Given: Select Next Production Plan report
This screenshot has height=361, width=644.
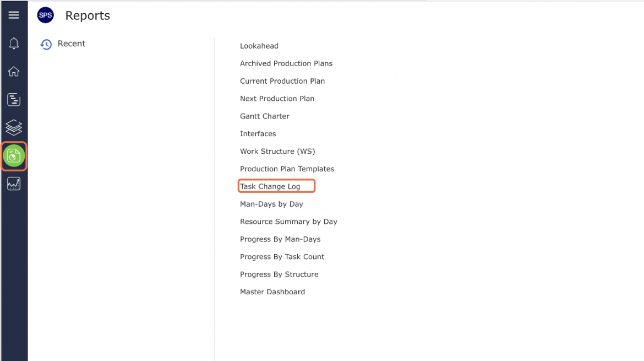Looking at the screenshot, I should point(277,99).
